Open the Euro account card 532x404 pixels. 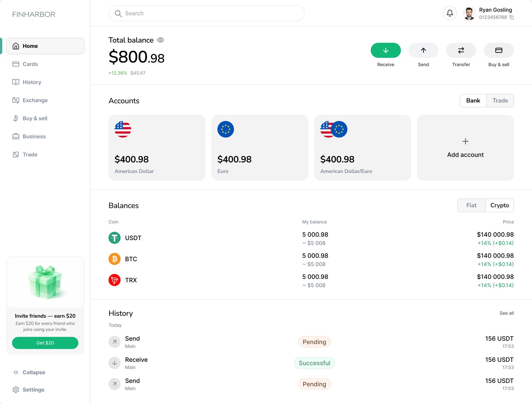coord(260,148)
